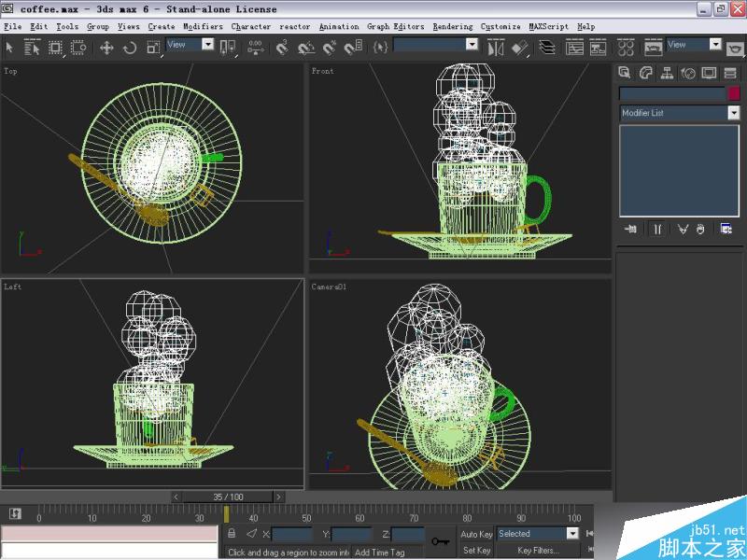Click Configure Modifier Sets icon

pyautogui.click(x=726, y=229)
